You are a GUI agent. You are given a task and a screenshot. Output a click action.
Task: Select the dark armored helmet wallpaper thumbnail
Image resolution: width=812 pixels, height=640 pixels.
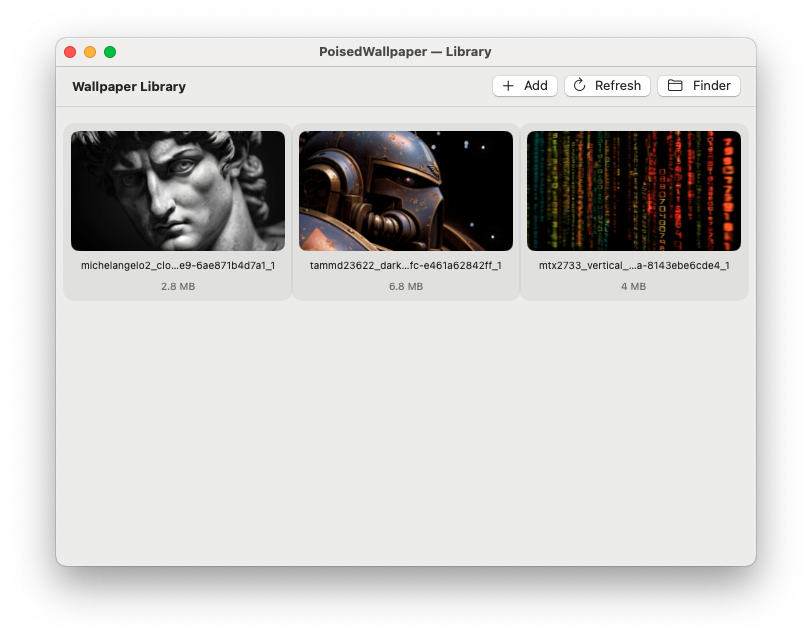(x=406, y=191)
